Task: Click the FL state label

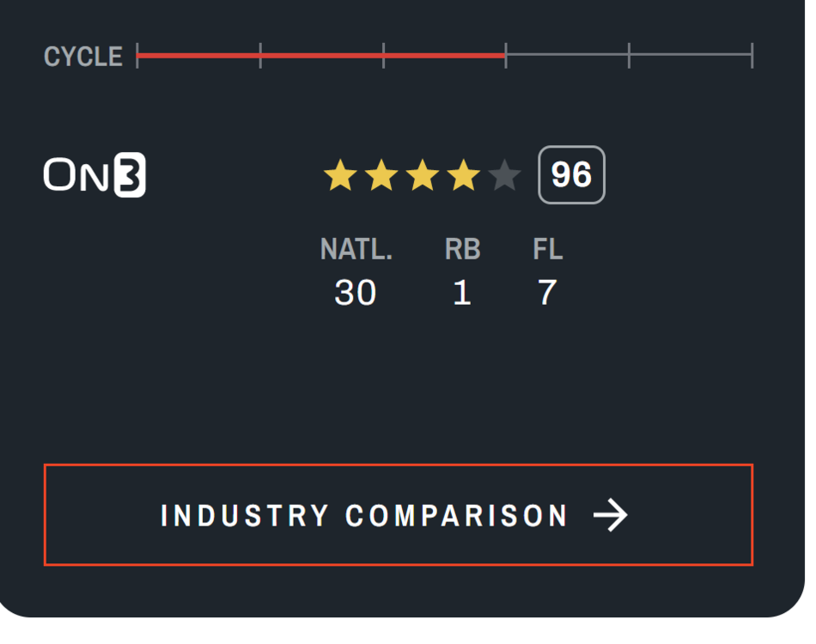Action: coord(547,250)
